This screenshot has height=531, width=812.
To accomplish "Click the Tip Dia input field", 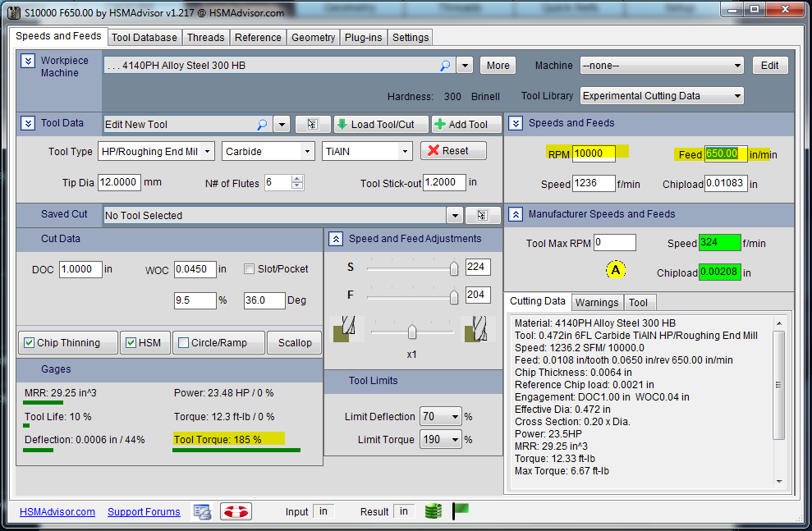I will pos(119,182).
